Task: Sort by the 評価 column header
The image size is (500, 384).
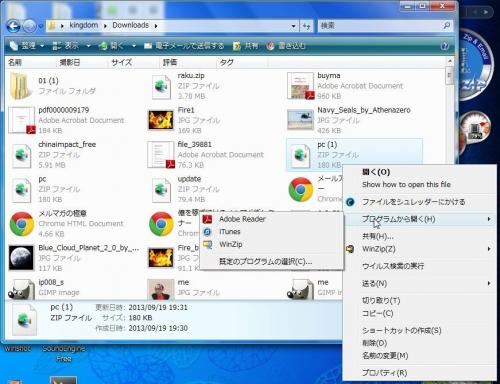Action: pyautogui.click(x=187, y=62)
